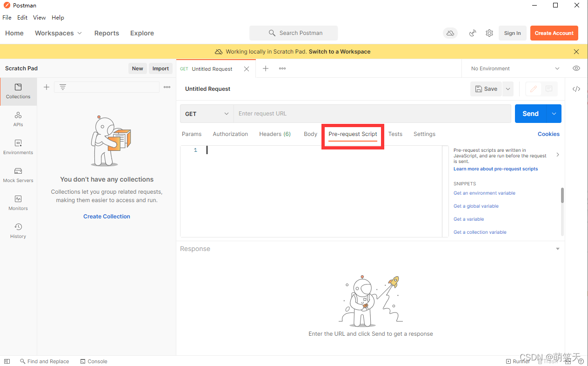Open tab options three-dot menu
The image size is (588, 366).
(282, 68)
